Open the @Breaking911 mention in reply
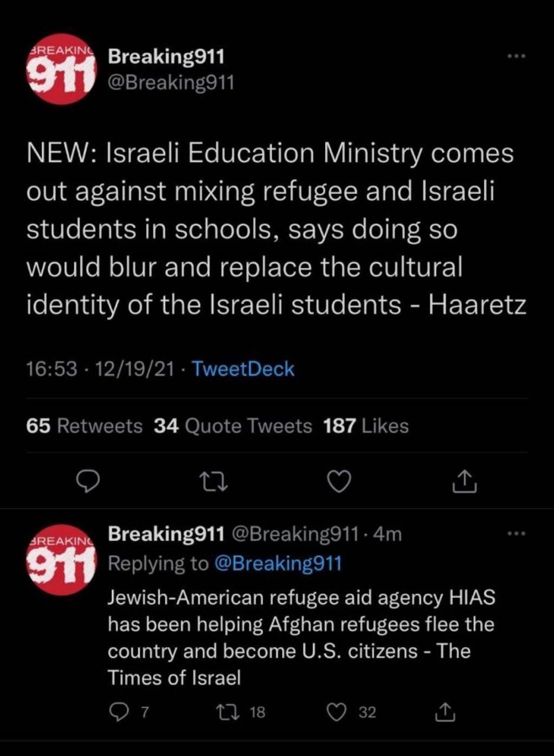Viewport: 554px width, 756px height. pos(277,563)
